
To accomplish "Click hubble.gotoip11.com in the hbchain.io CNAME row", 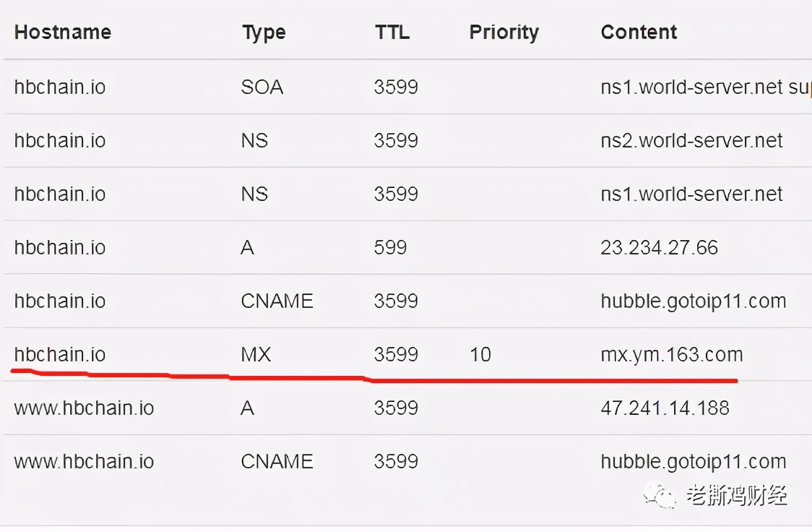I will 694,301.
